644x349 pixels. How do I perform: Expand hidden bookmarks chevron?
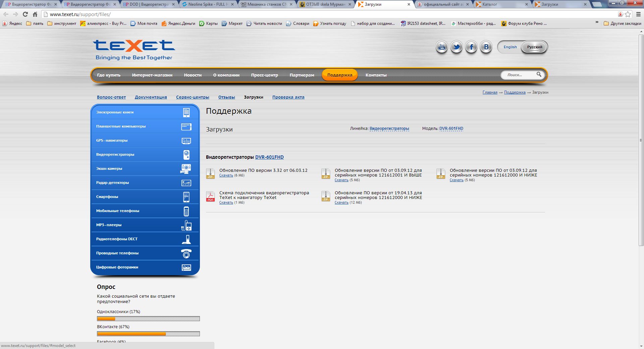pyautogui.click(x=597, y=22)
